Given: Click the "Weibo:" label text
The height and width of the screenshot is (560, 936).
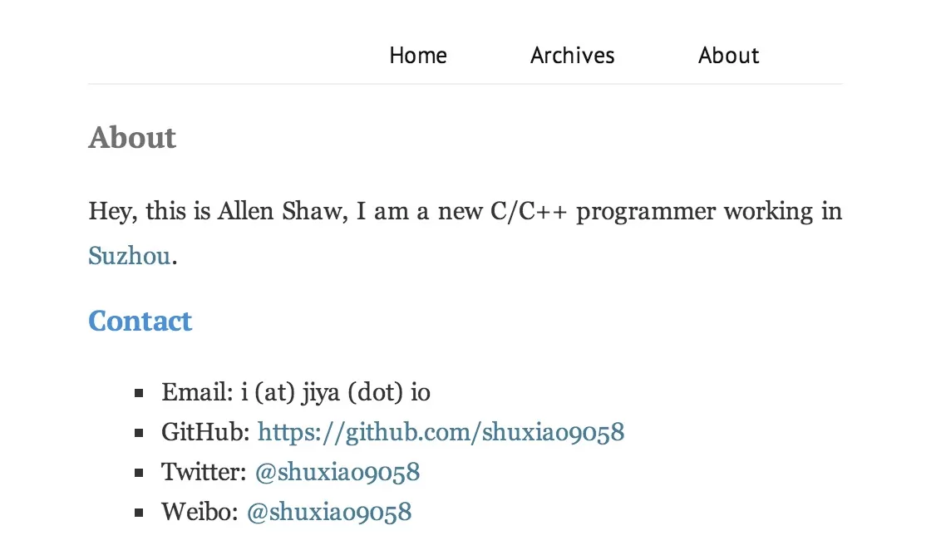Looking at the screenshot, I should pyautogui.click(x=200, y=512).
